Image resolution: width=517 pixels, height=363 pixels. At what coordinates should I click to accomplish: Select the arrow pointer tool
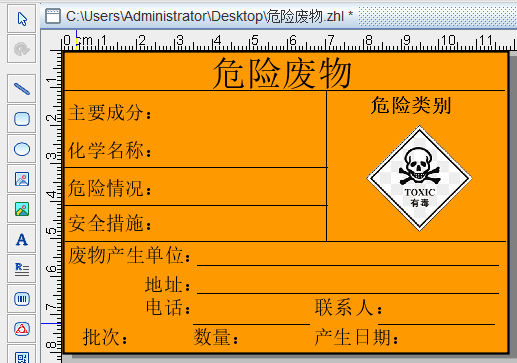pos(22,19)
